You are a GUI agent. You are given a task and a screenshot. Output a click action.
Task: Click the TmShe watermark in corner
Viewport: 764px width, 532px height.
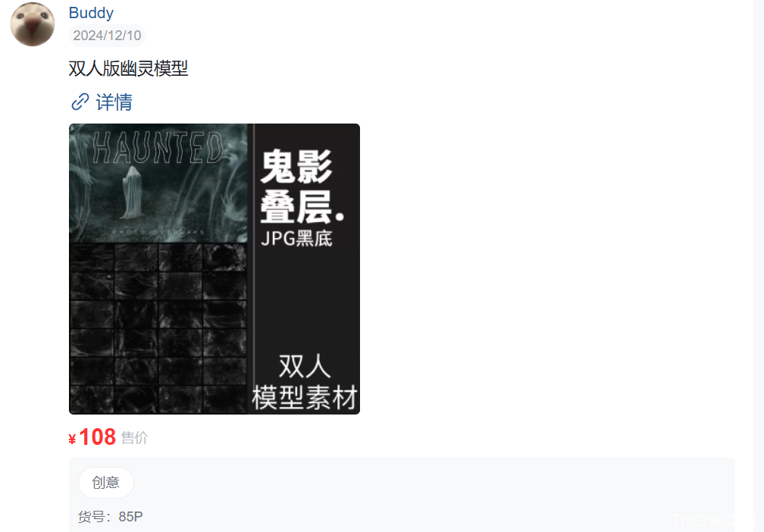click(712, 521)
